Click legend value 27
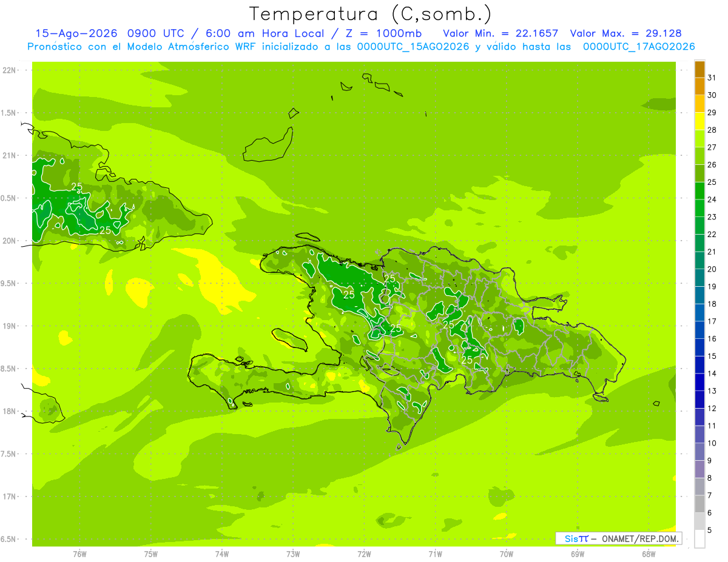728x562 pixels. point(712,147)
